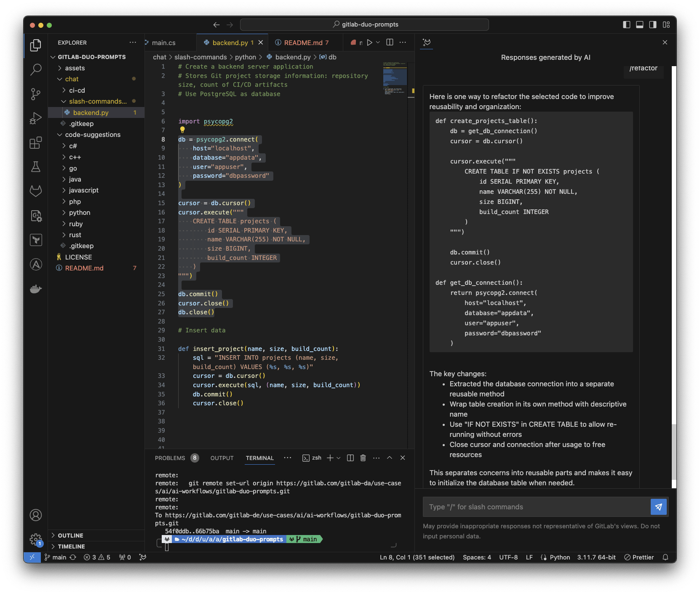Open the Testing beaker view
Image resolution: width=700 pixels, height=594 pixels.
click(36, 167)
